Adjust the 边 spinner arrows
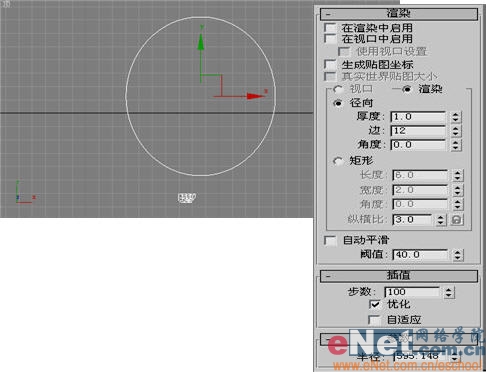The height and width of the screenshot is (372, 486). [456, 131]
